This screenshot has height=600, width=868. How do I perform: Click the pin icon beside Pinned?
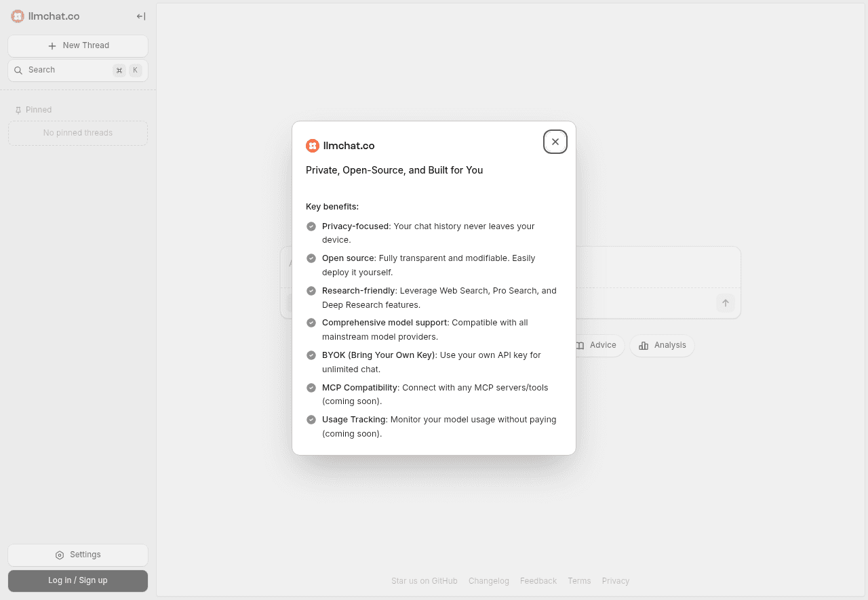(x=18, y=110)
